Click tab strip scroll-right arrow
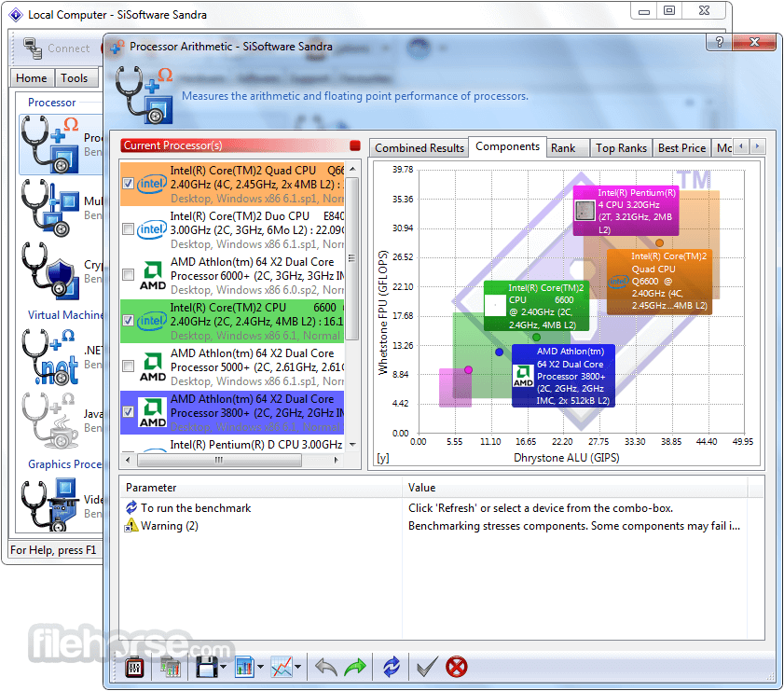Image resolution: width=784 pixels, height=691 pixels. pos(758,146)
